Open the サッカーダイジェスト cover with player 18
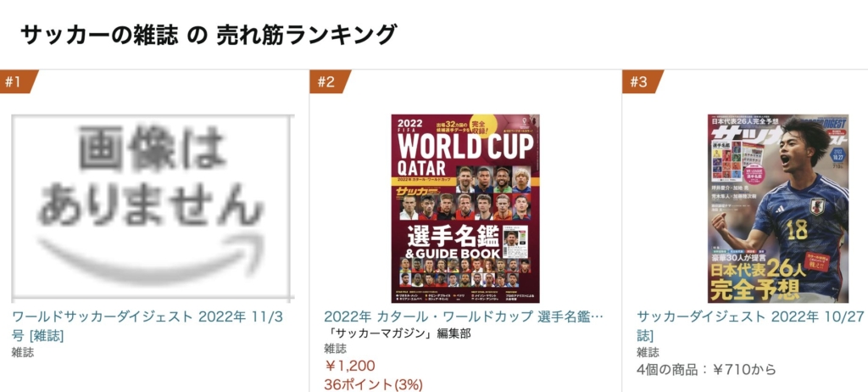 (778, 209)
